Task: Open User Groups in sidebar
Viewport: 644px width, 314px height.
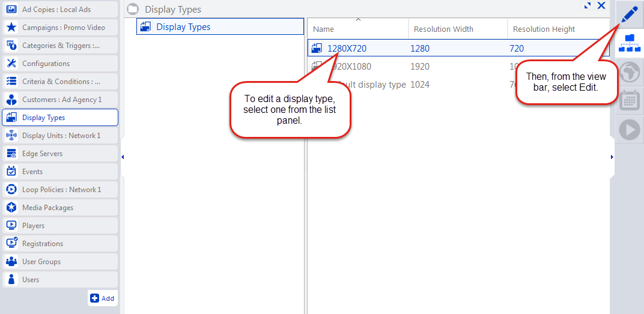Action: (x=59, y=262)
